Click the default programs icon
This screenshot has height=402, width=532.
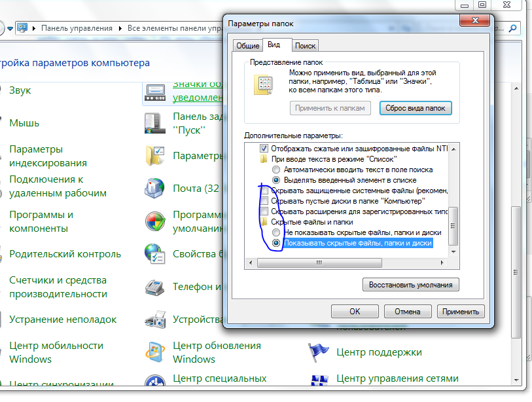click(x=155, y=221)
